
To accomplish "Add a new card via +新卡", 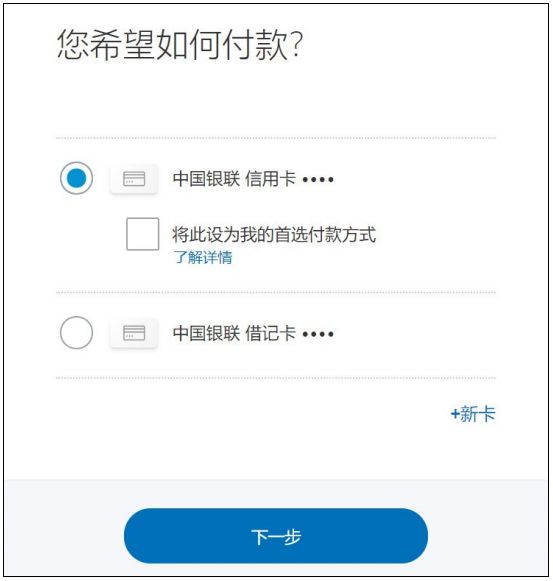I will tap(473, 414).
